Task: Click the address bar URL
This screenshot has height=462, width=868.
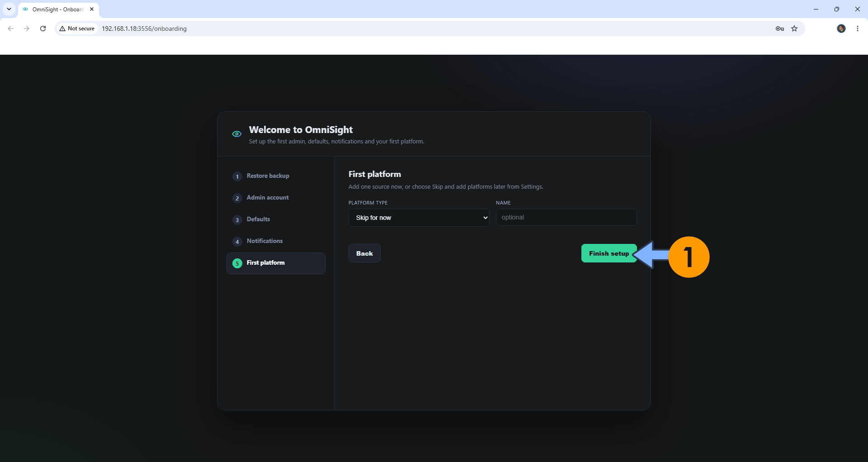Action: coord(144,29)
